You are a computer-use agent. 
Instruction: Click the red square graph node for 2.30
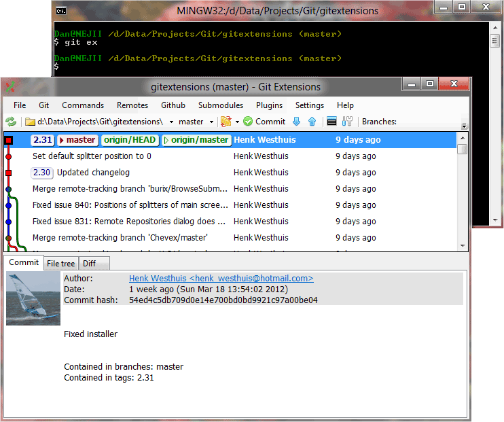[9, 173]
